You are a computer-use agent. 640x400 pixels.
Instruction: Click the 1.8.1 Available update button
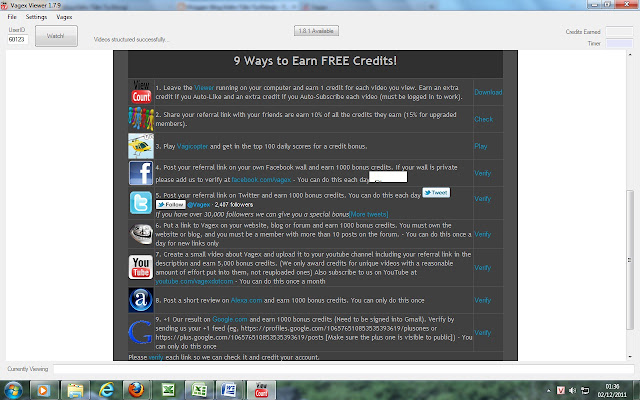tap(316, 31)
